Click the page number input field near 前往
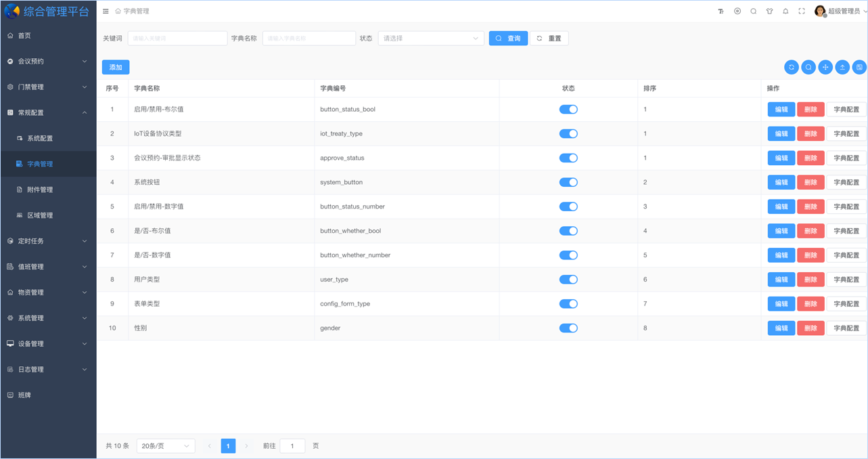Image resolution: width=868 pixels, height=459 pixels. click(292, 445)
